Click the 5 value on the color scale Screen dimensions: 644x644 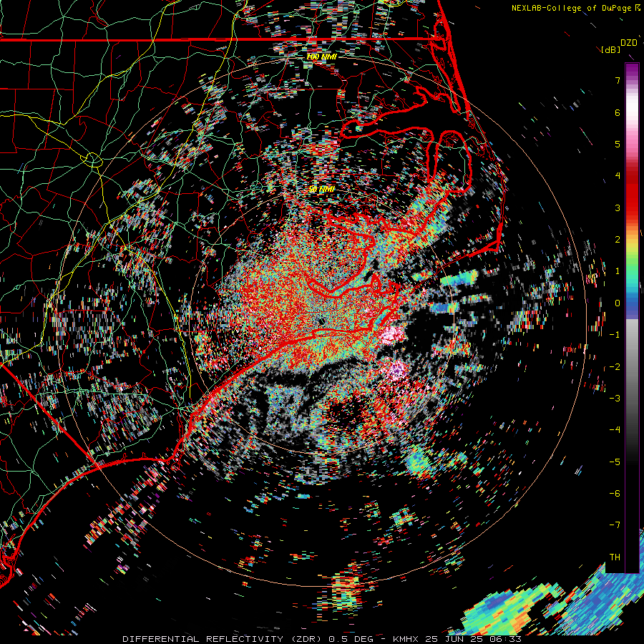[x=618, y=144]
